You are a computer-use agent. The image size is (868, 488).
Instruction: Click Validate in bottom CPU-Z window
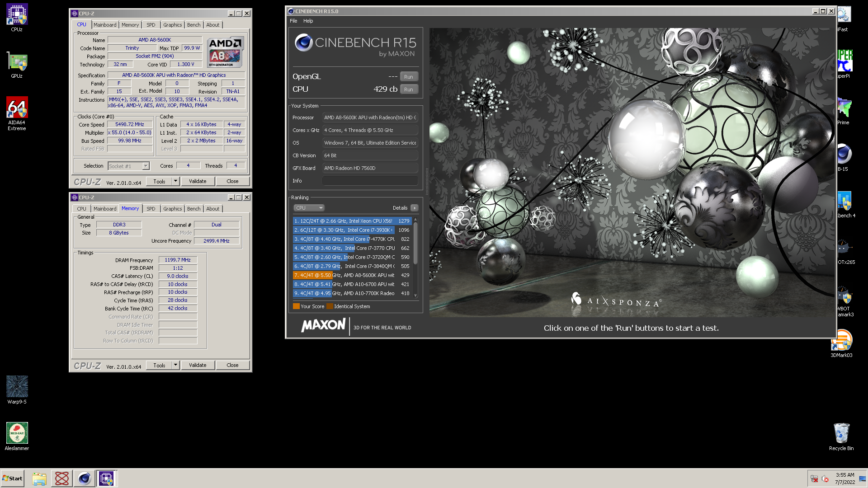coord(198,365)
